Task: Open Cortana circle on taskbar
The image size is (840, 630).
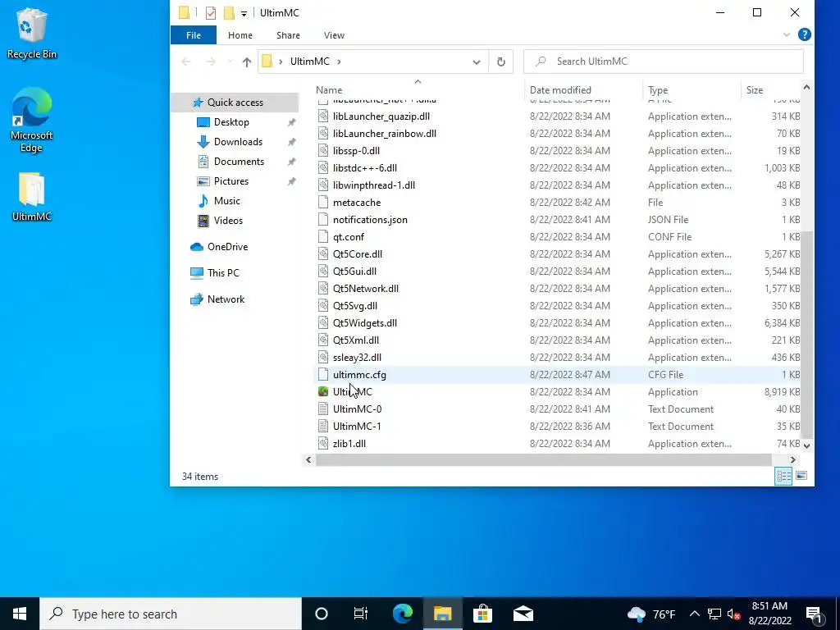Action: click(x=322, y=614)
